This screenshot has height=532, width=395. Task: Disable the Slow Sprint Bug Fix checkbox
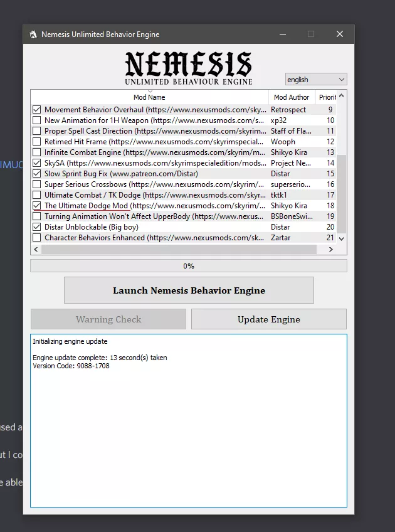click(x=36, y=174)
